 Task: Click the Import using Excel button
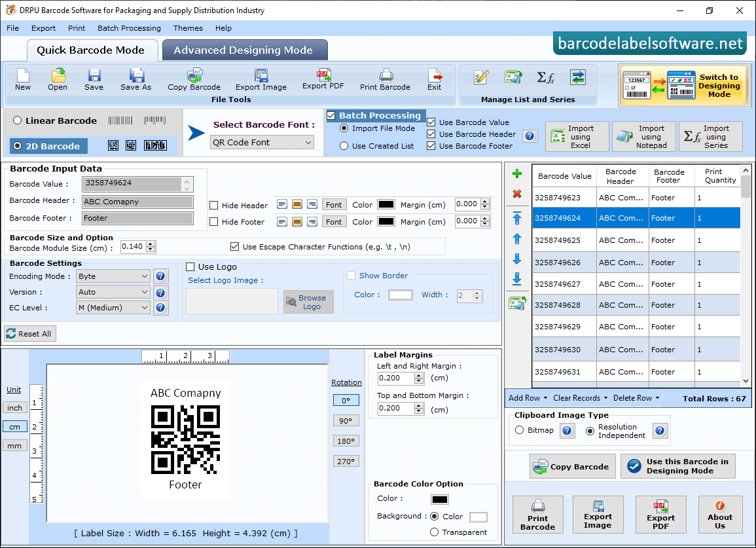click(x=577, y=137)
